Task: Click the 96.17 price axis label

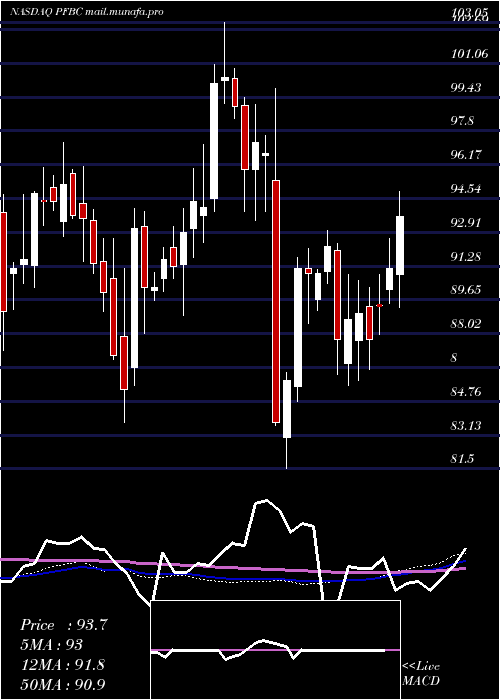Action: (x=466, y=154)
